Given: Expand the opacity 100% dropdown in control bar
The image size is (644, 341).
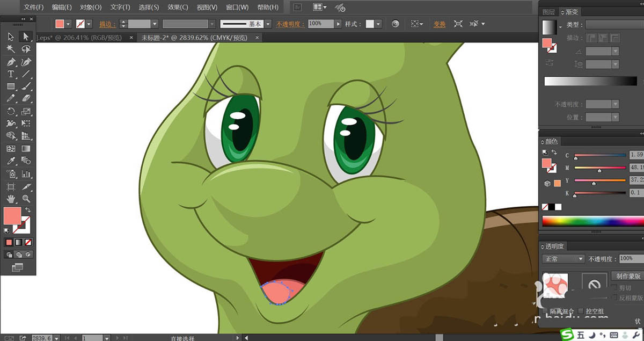Looking at the screenshot, I should click(x=338, y=24).
